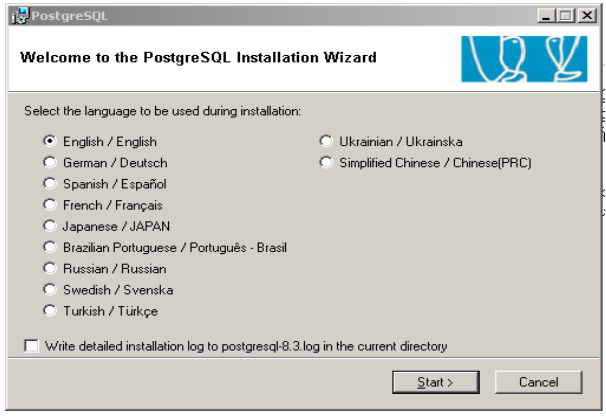Select Simplified Chinese / Chinese(PRC) option
The height and width of the screenshot is (417, 606).
click(326, 162)
